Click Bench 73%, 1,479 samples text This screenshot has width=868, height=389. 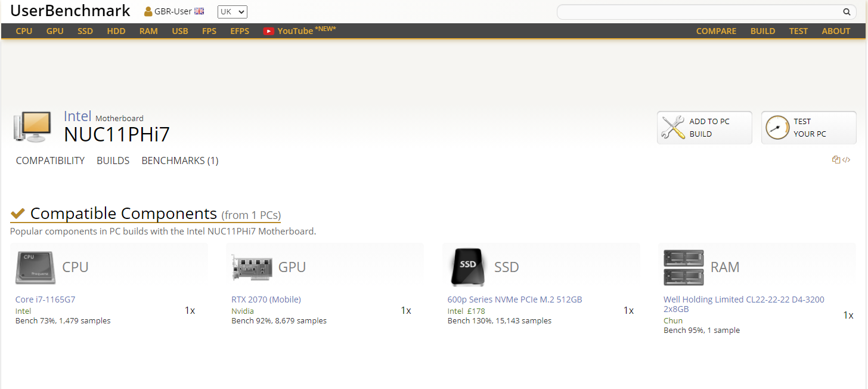pos(63,321)
